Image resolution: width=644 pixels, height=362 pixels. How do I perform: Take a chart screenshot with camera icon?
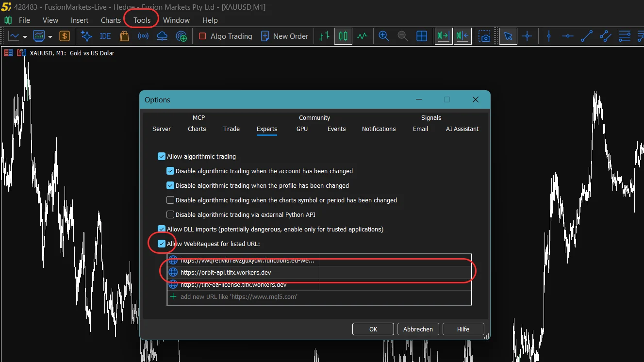484,36
